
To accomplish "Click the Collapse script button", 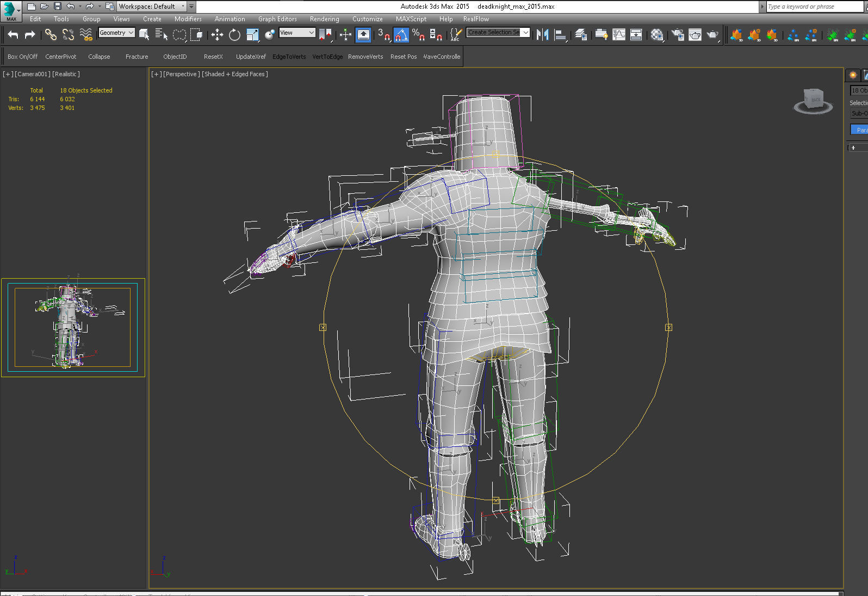I will pyautogui.click(x=99, y=57).
